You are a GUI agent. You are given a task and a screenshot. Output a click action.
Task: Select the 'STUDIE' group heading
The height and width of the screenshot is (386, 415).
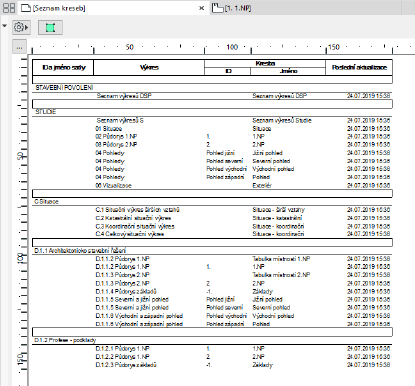[46, 112]
